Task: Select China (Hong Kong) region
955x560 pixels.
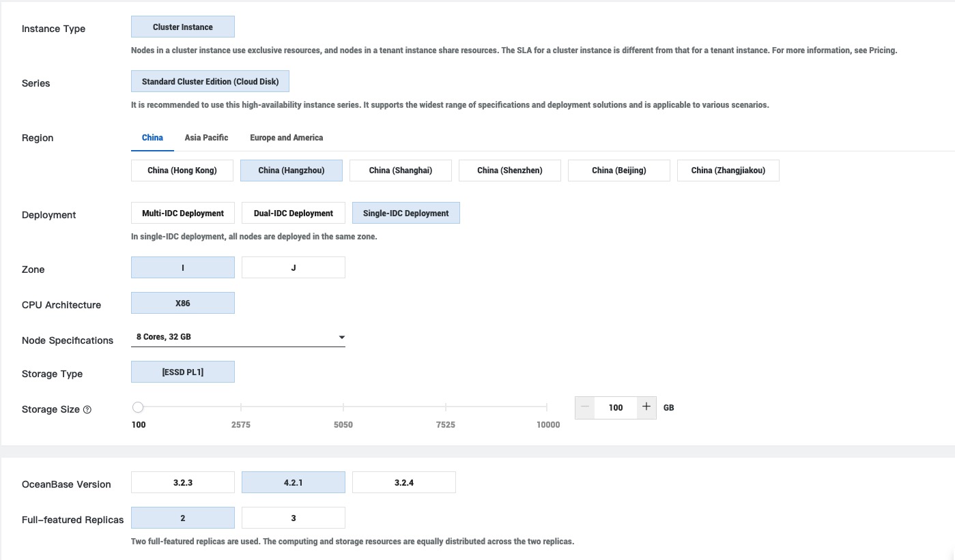Action: pos(182,171)
